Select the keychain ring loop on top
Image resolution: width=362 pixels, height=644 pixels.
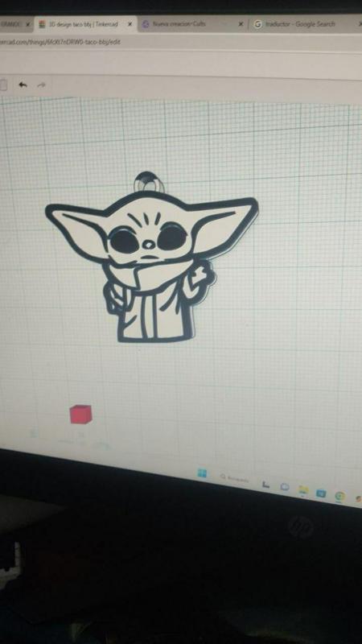pyautogui.click(x=149, y=183)
